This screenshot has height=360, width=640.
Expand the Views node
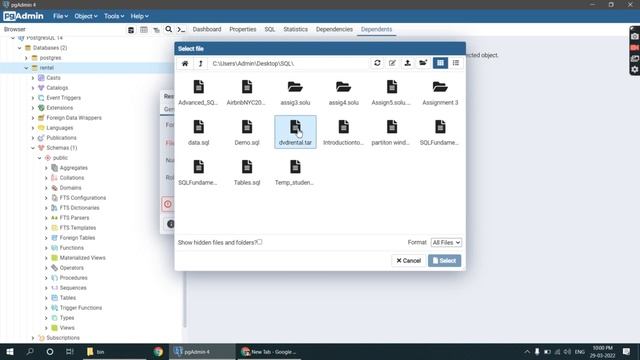click(46, 328)
